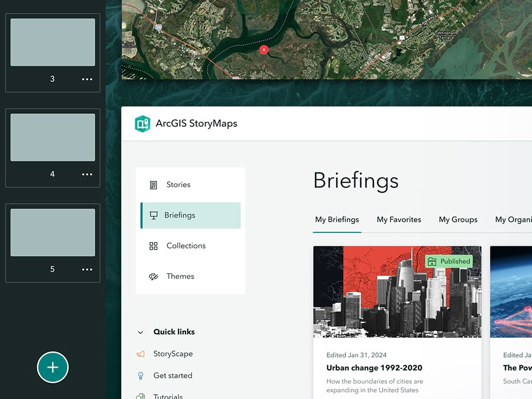
Task: Open options menu for slide 4
Action: pyautogui.click(x=87, y=174)
